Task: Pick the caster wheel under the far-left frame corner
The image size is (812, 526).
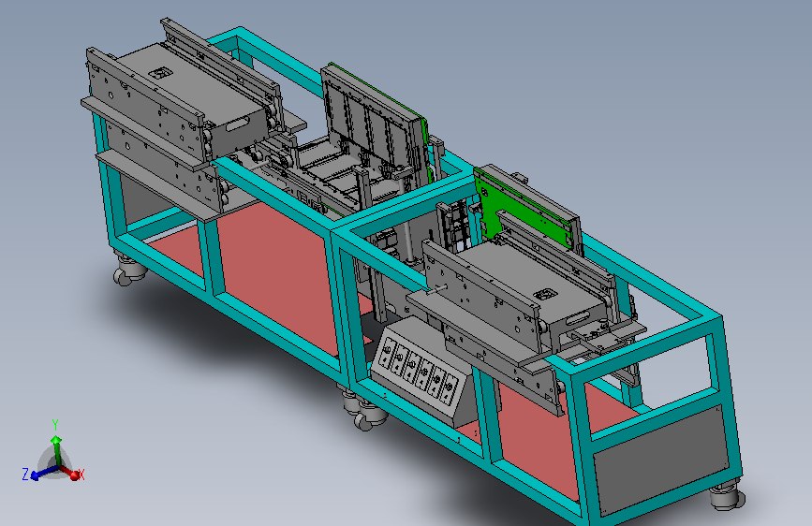Action: click(126, 270)
